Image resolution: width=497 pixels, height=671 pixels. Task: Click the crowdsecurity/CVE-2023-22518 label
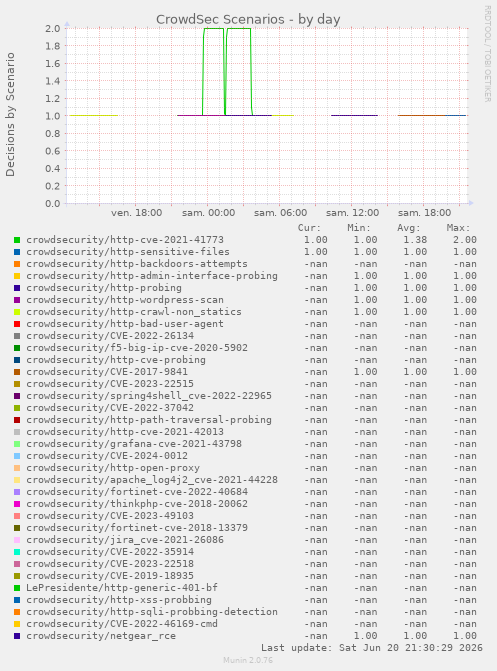click(110, 564)
